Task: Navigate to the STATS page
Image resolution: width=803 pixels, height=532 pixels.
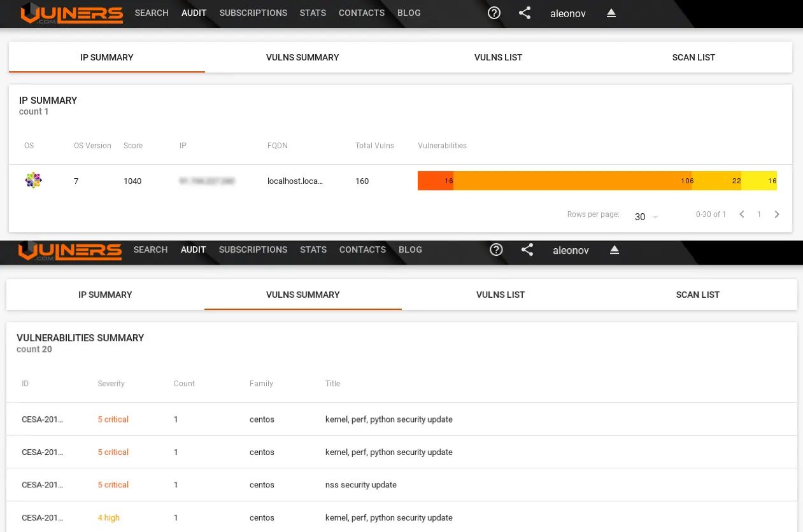Action: [x=313, y=13]
